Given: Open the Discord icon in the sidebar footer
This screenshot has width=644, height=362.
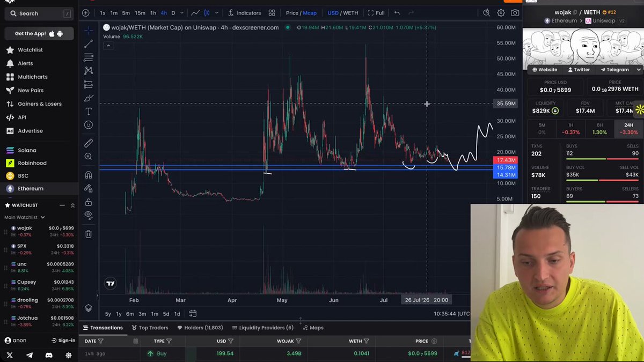Looking at the screenshot, I should click(49, 355).
